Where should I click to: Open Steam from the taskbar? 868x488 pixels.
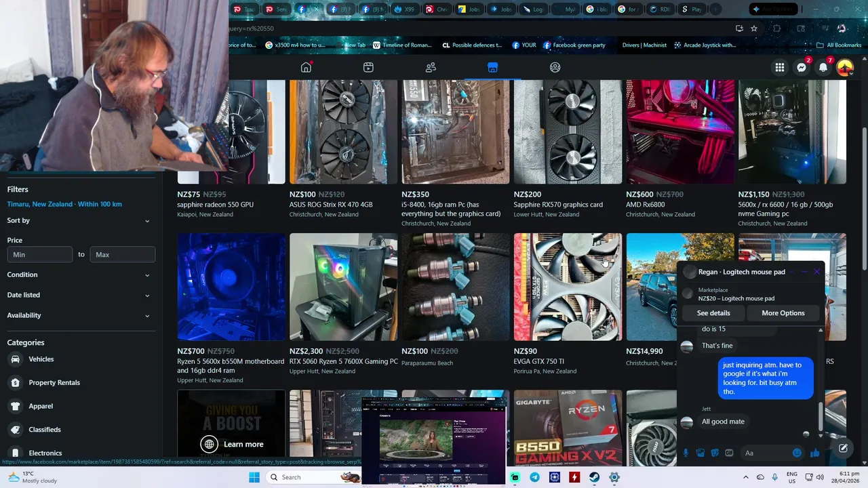[594, 477]
